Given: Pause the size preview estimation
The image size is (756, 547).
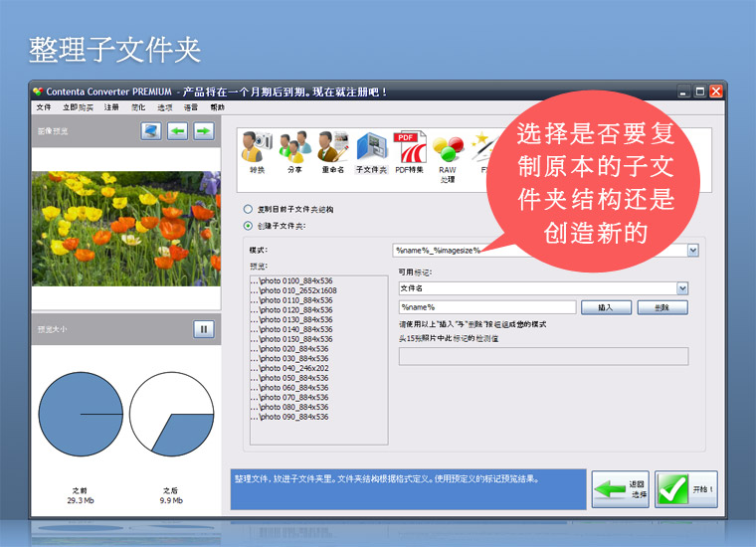Looking at the screenshot, I should pyautogui.click(x=203, y=329).
